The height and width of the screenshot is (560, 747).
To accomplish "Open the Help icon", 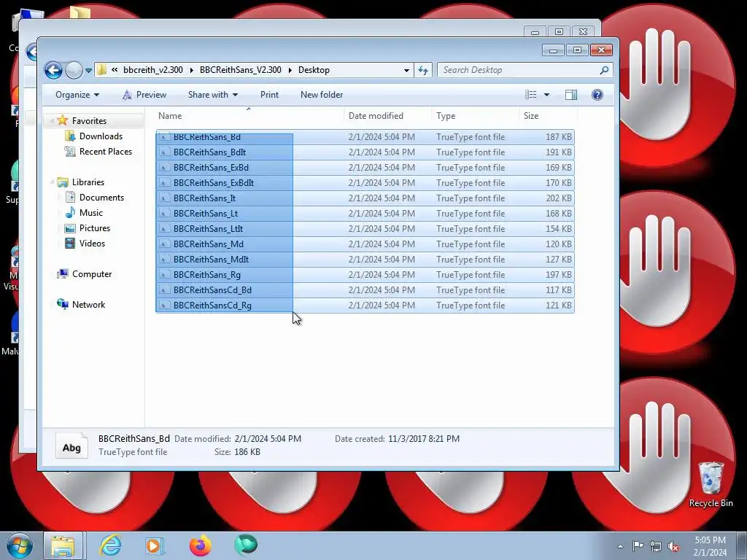I will coord(597,95).
